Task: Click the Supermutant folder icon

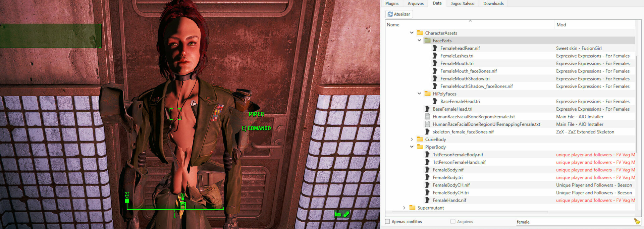Action: tap(412, 208)
